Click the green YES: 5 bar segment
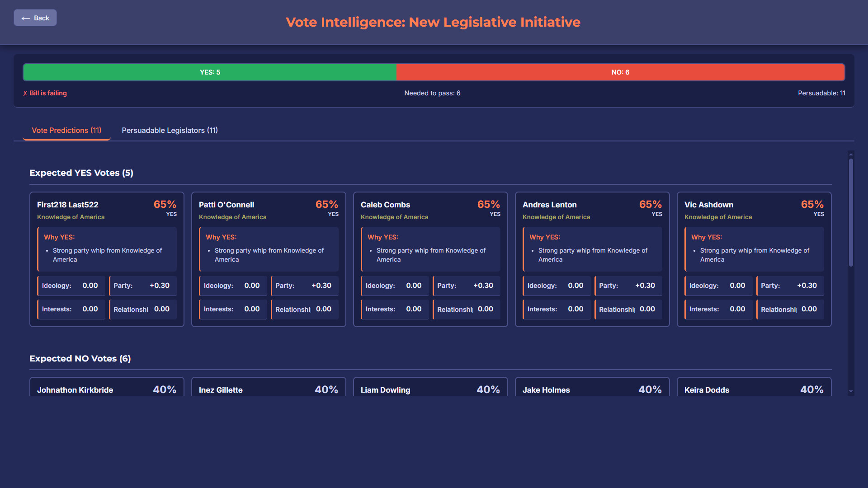The width and height of the screenshot is (868, 488). coord(210,72)
